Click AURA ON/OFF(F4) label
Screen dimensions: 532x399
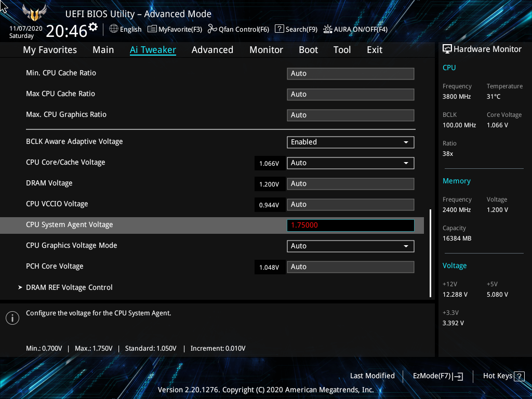click(361, 30)
